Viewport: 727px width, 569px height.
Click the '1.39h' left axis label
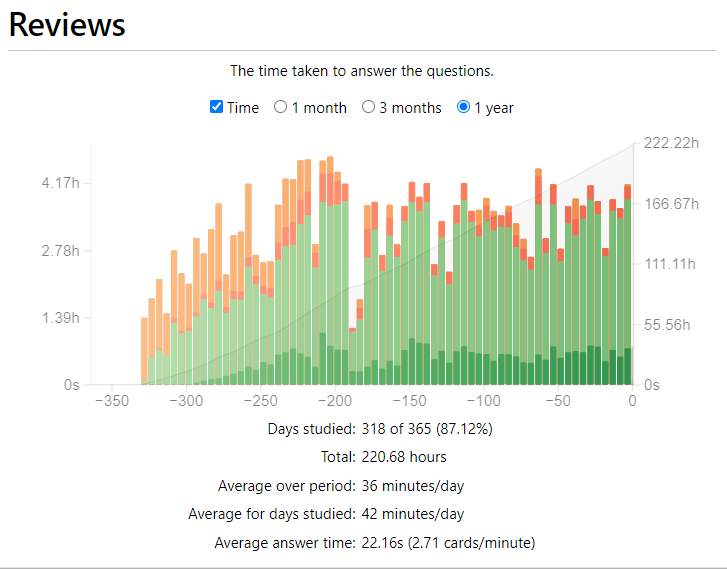pyautogui.click(x=60, y=318)
